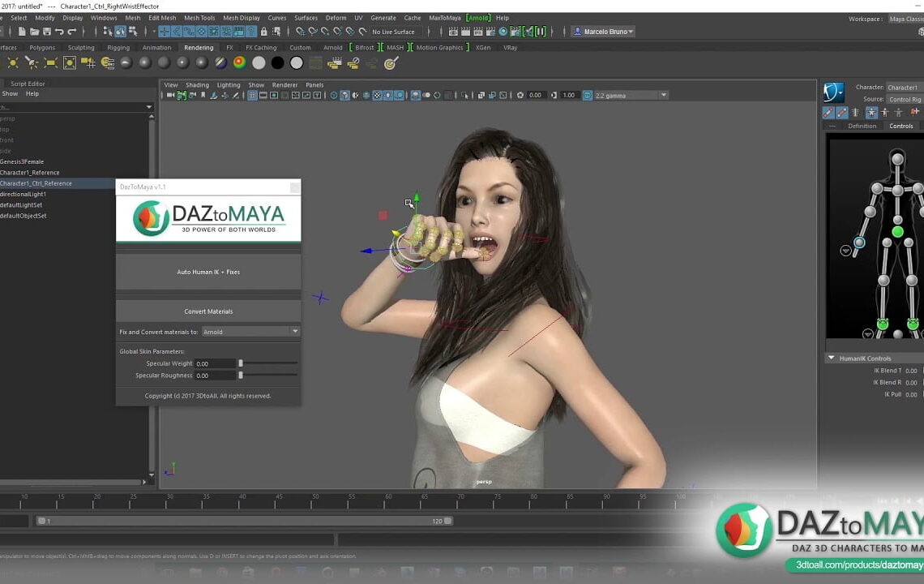Toggle the 2.2 gamma color management icon

588,96
